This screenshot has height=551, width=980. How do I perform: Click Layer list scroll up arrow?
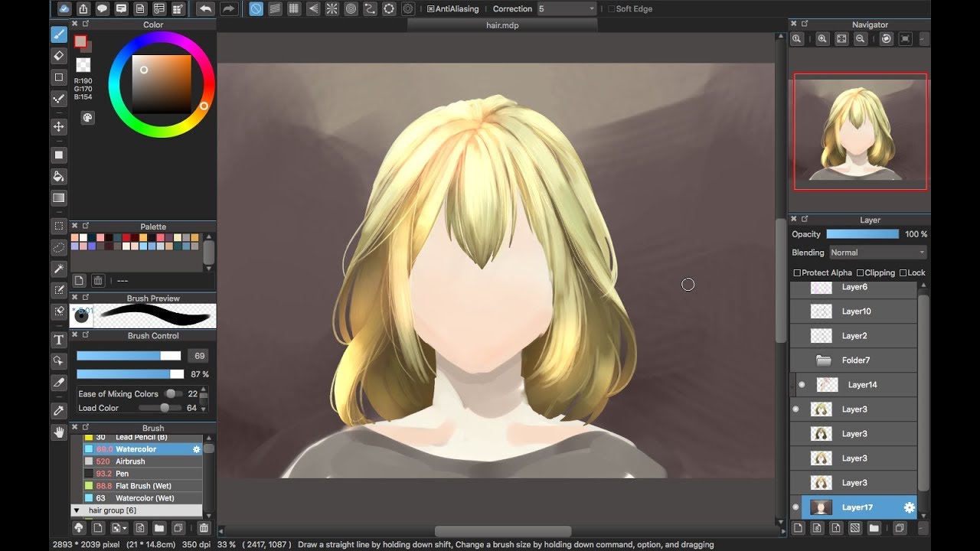click(x=923, y=285)
